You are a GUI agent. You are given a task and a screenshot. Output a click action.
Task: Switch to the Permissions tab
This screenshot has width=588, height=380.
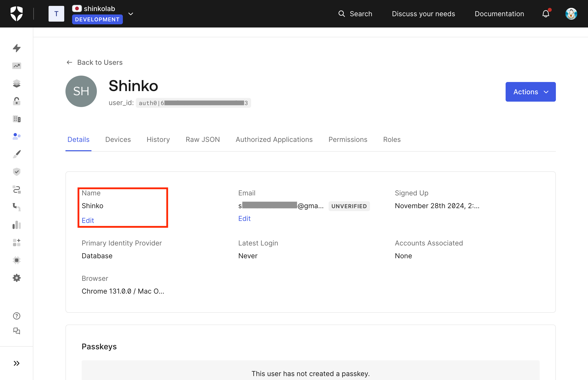pos(347,139)
